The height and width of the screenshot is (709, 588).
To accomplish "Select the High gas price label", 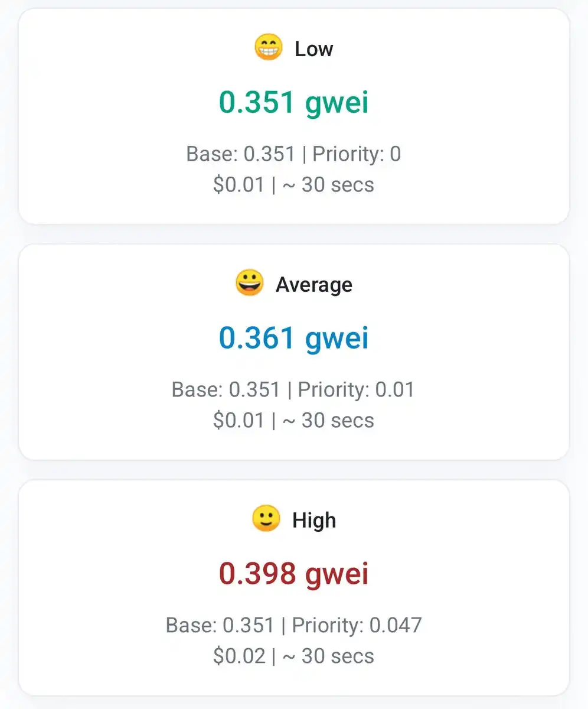I will (x=313, y=520).
